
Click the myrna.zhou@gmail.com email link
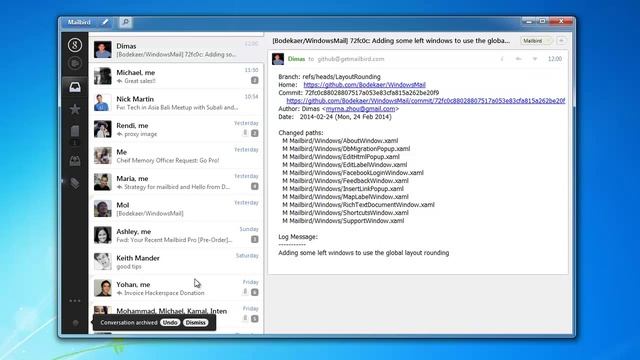coord(360,109)
